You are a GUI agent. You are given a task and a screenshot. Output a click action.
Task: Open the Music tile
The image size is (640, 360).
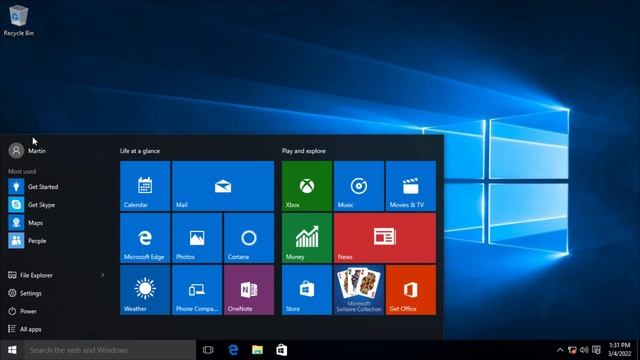click(359, 186)
